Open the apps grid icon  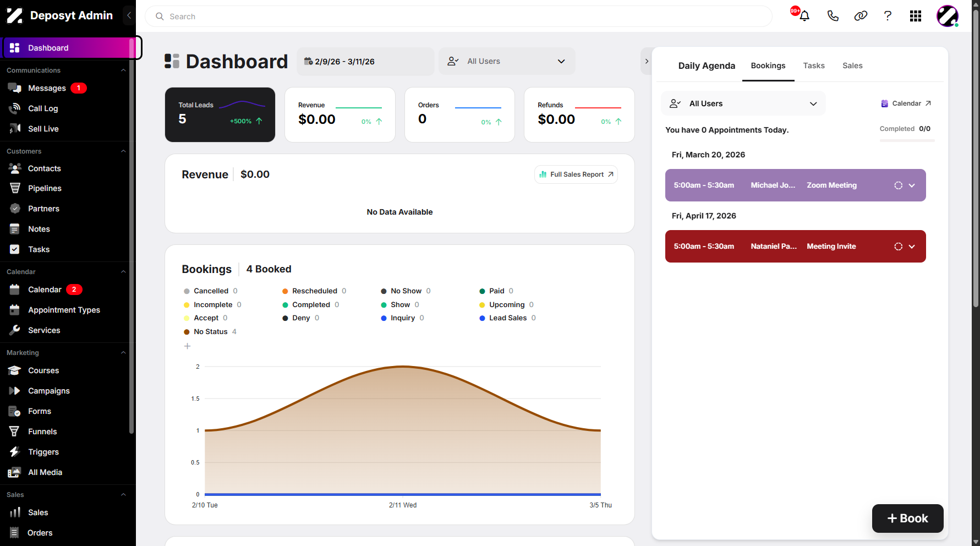click(x=916, y=16)
